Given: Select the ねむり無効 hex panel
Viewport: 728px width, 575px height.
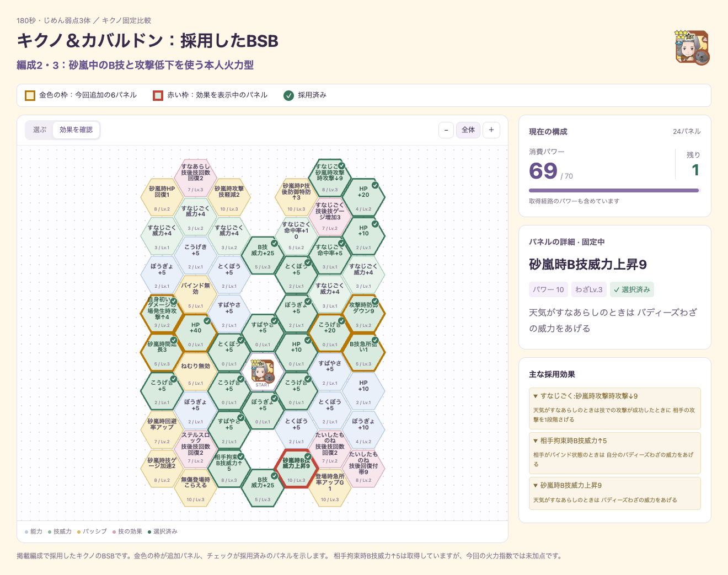Looking at the screenshot, I should pyautogui.click(x=196, y=372).
